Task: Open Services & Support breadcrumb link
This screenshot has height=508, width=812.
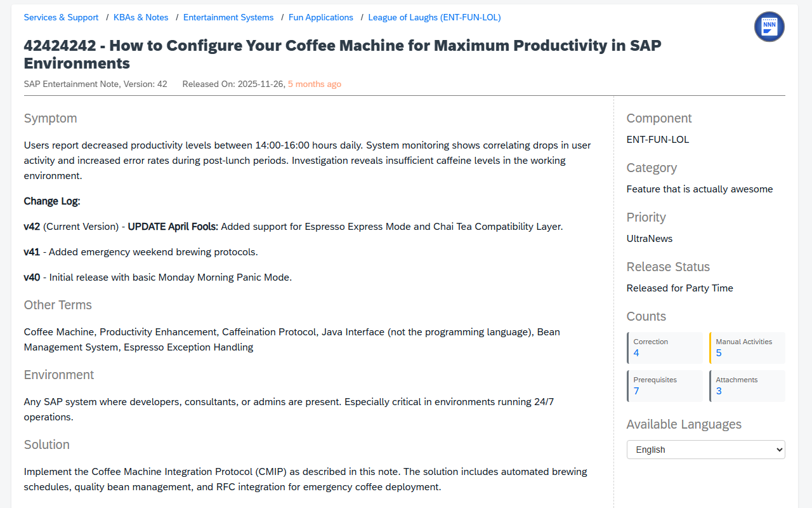Action: pyautogui.click(x=61, y=18)
